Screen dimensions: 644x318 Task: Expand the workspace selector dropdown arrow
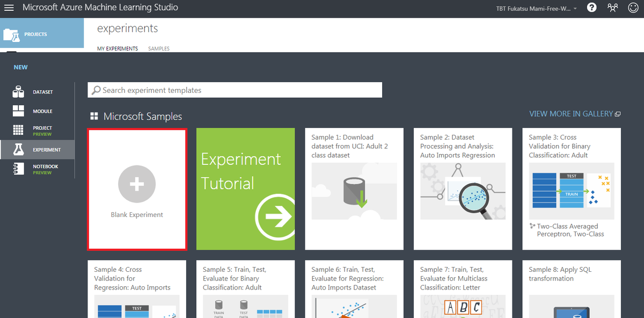pyautogui.click(x=575, y=9)
